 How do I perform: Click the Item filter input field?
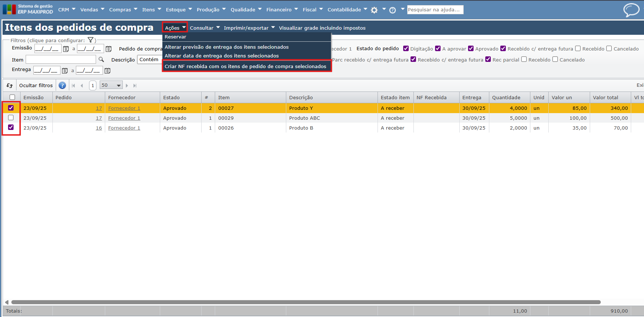pos(61,59)
